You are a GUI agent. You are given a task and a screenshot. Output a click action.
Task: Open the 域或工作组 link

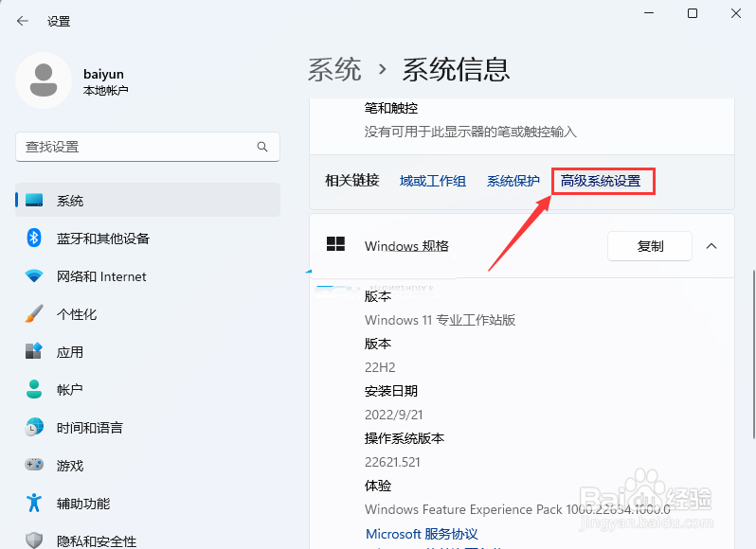pos(433,181)
